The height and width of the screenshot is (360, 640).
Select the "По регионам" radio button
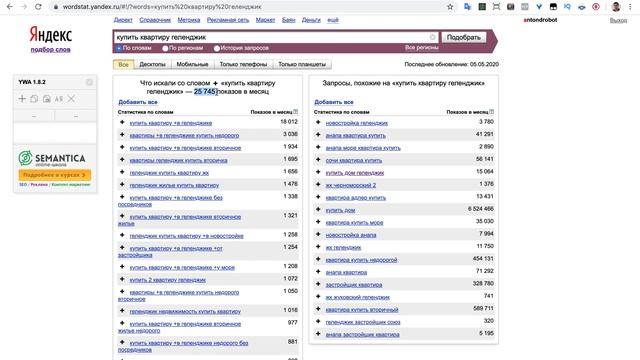point(165,48)
